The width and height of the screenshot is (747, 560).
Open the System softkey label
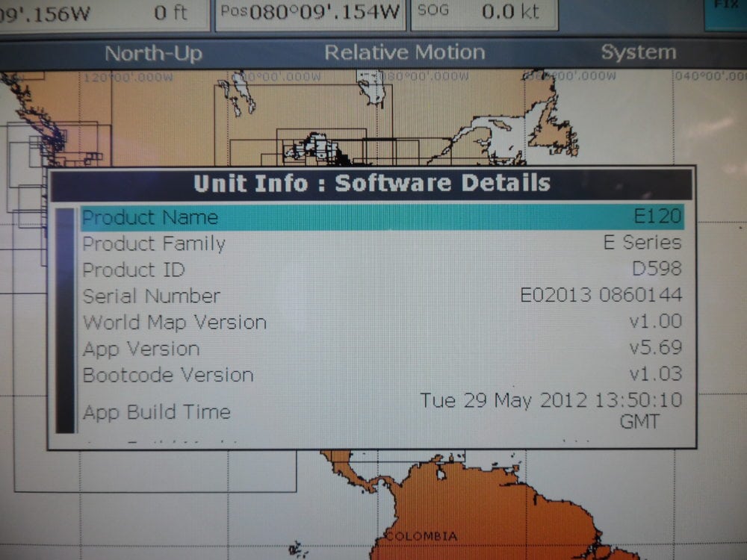coord(639,52)
